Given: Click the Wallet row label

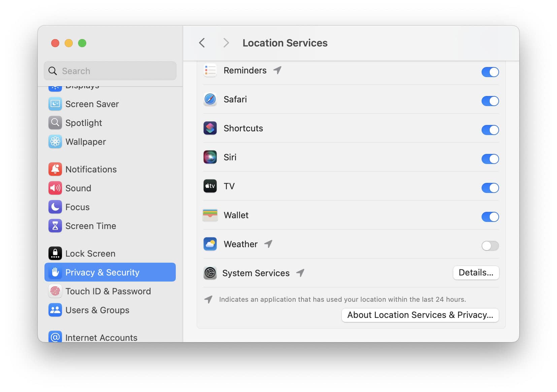Looking at the screenshot, I should [x=236, y=215].
